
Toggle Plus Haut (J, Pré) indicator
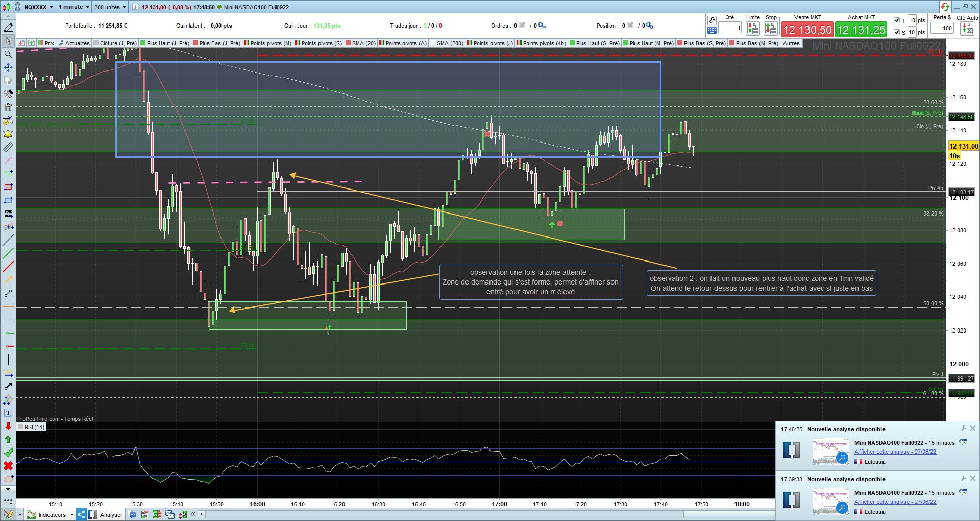(x=165, y=43)
